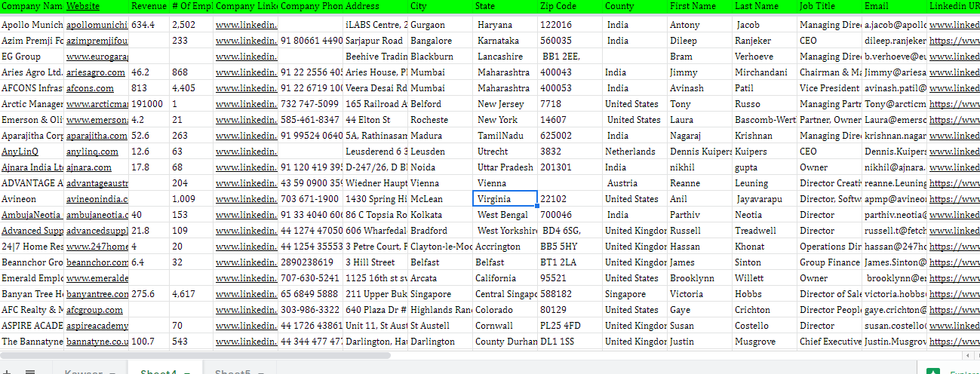The width and height of the screenshot is (980, 374).
Task: Select the First Name header cell
Action: tap(699, 6)
